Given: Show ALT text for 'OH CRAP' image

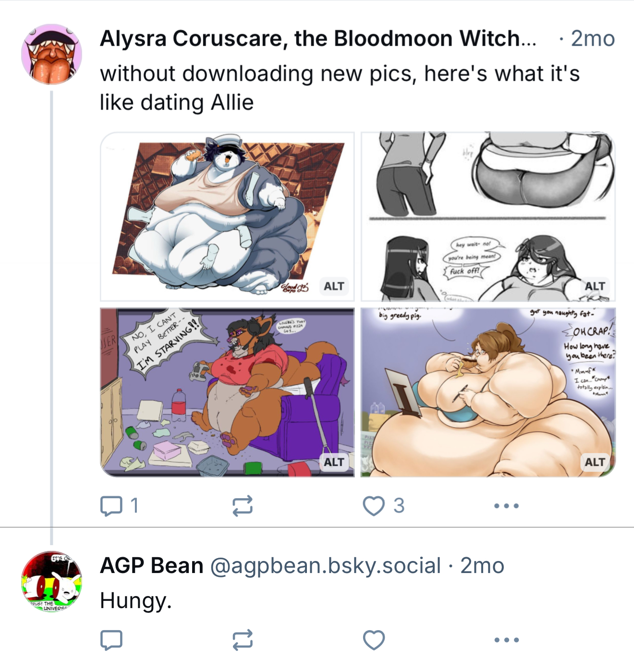Looking at the screenshot, I should [x=595, y=462].
